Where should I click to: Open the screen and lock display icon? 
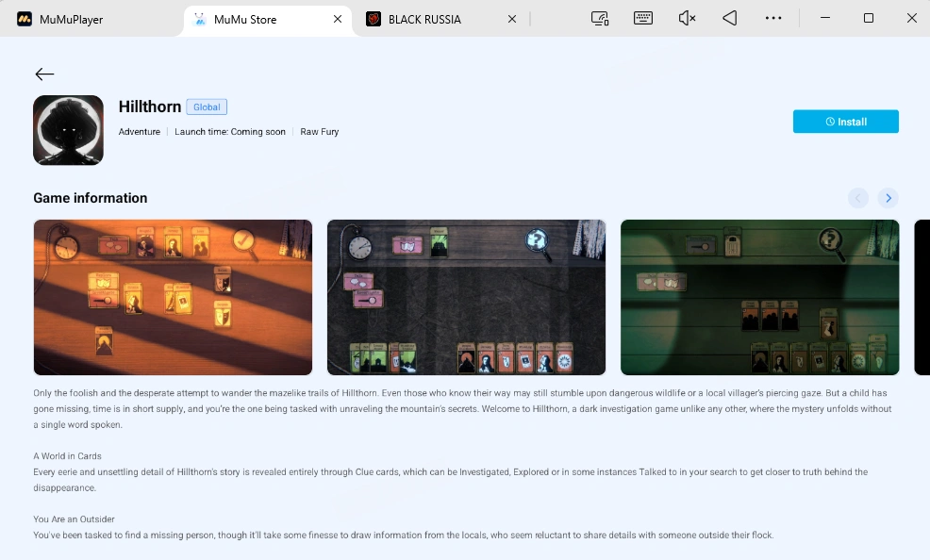tap(600, 18)
